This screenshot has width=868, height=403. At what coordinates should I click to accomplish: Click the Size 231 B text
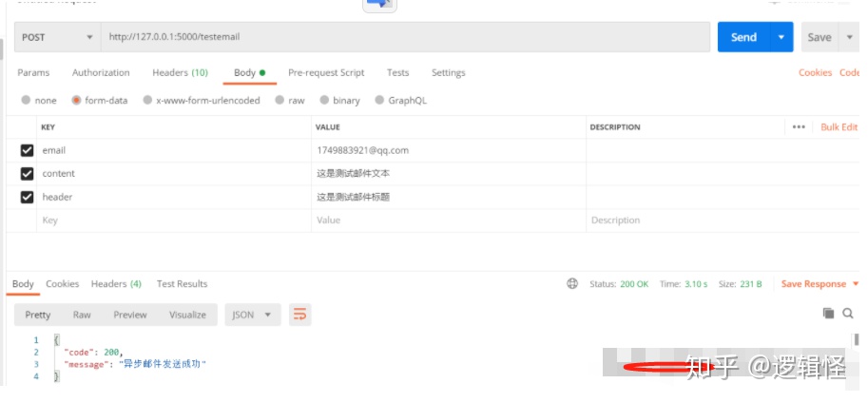740,284
